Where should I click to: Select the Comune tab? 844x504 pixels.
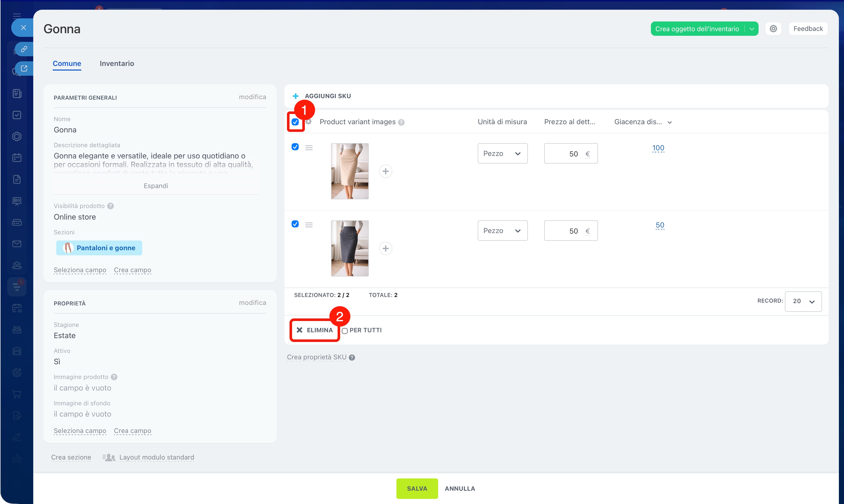coord(66,63)
